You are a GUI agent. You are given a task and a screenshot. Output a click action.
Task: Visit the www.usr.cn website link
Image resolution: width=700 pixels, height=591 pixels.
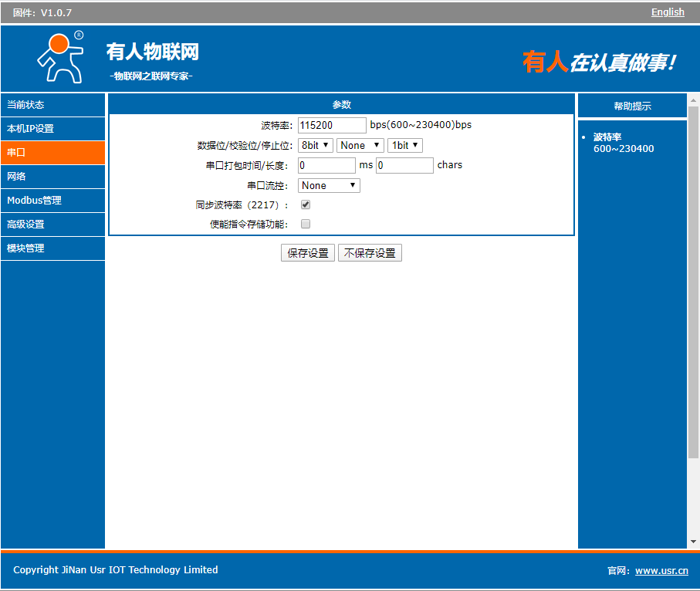tap(661, 570)
